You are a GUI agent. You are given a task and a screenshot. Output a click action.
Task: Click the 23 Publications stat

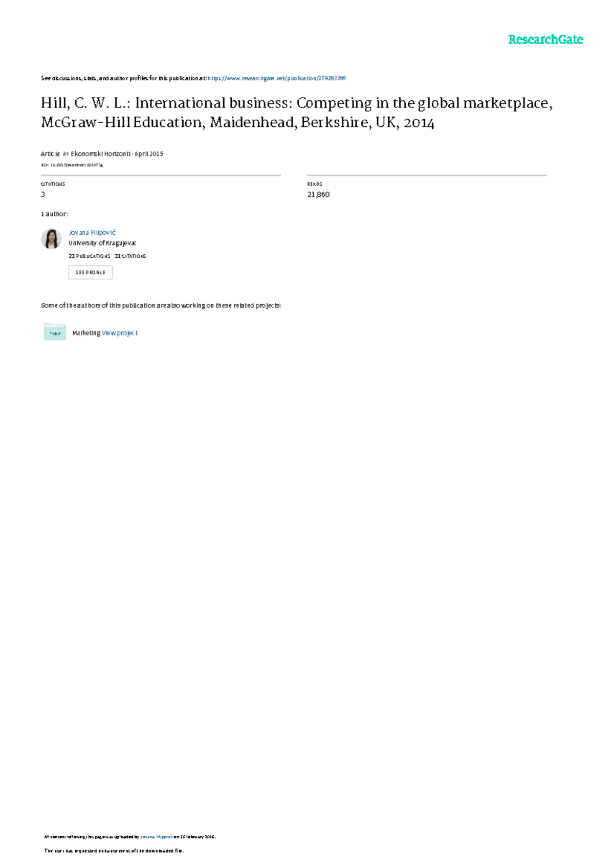point(90,256)
